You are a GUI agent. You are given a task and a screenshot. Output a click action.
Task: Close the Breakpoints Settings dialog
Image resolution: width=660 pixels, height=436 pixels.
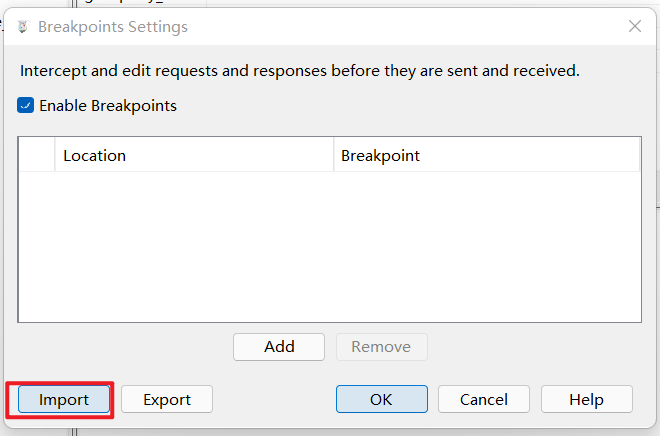634,27
